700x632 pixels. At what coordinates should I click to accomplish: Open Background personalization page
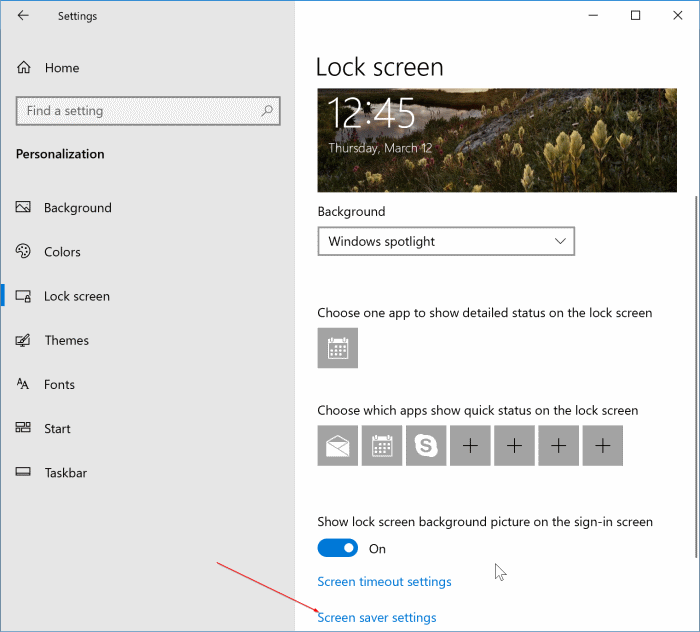click(x=78, y=208)
